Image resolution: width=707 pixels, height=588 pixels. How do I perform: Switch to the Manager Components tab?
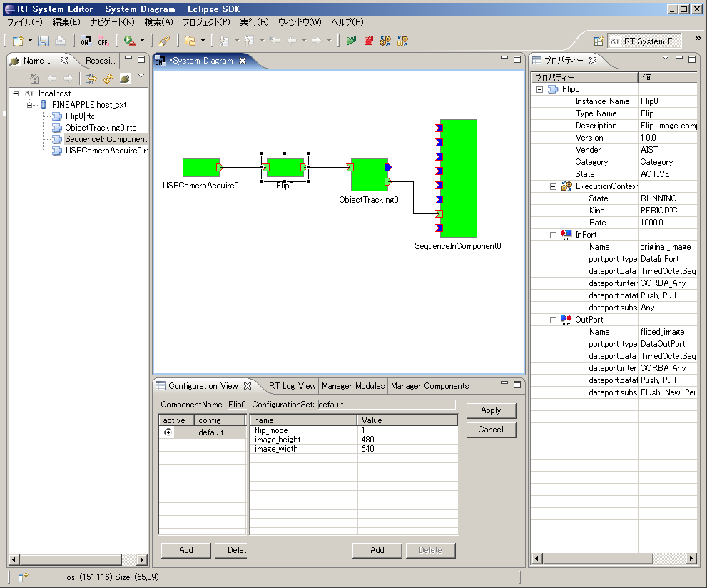(429, 386)
